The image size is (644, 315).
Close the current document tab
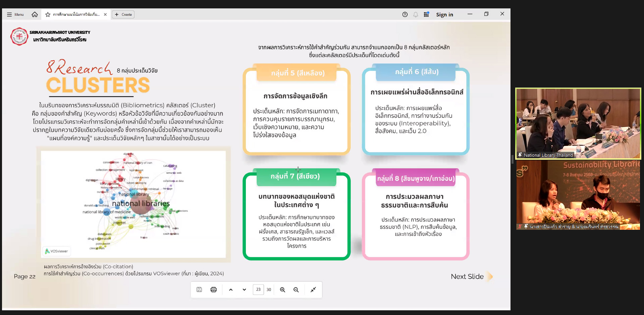tap(105, 14)
